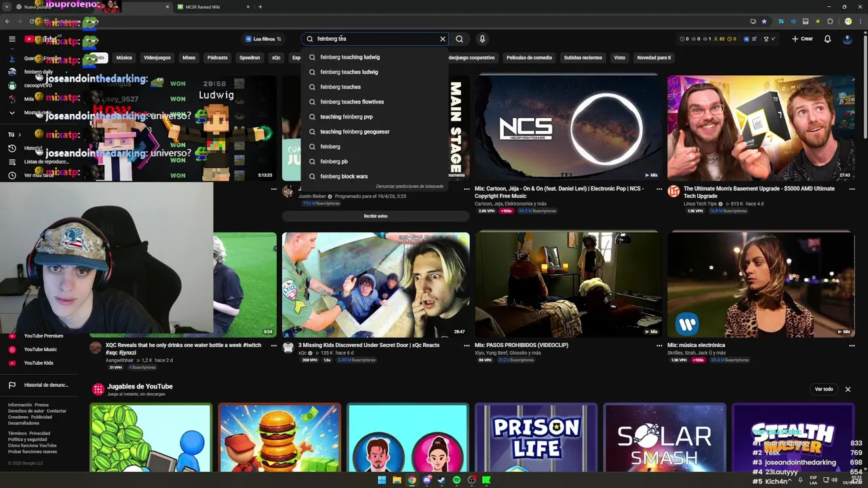The image size is (868, 488).
Task: Select suggestion 'teaching feinberg geoguessr'
Action: click(x=374, y=131)
